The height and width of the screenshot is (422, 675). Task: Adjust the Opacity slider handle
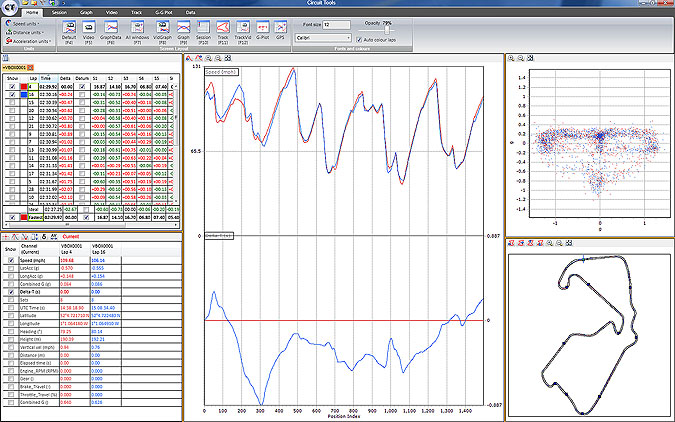pyautogui.click(x=387, y=30)
